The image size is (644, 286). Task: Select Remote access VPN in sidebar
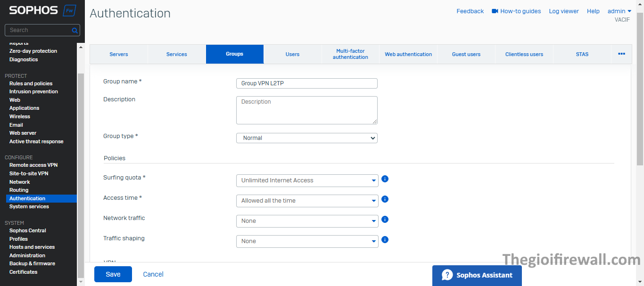tap(33, 165)
